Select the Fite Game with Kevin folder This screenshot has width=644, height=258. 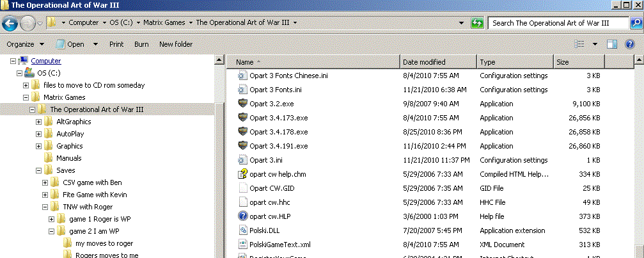coord(95,195)
